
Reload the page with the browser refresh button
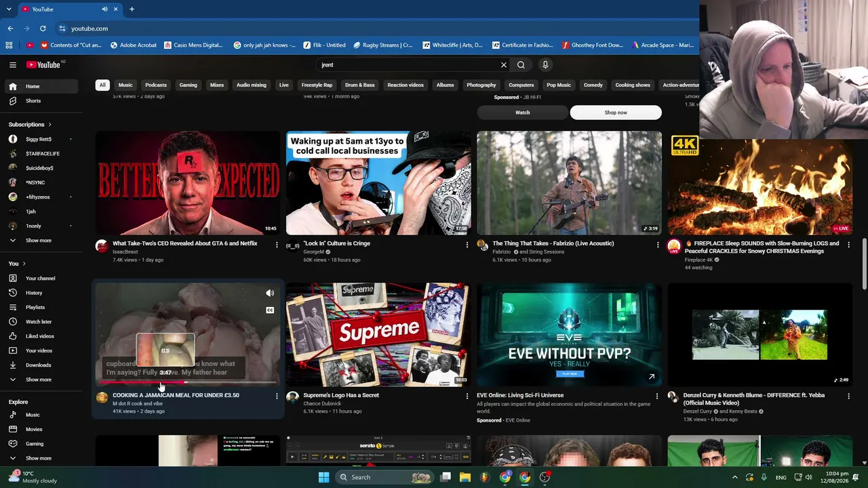43,28
